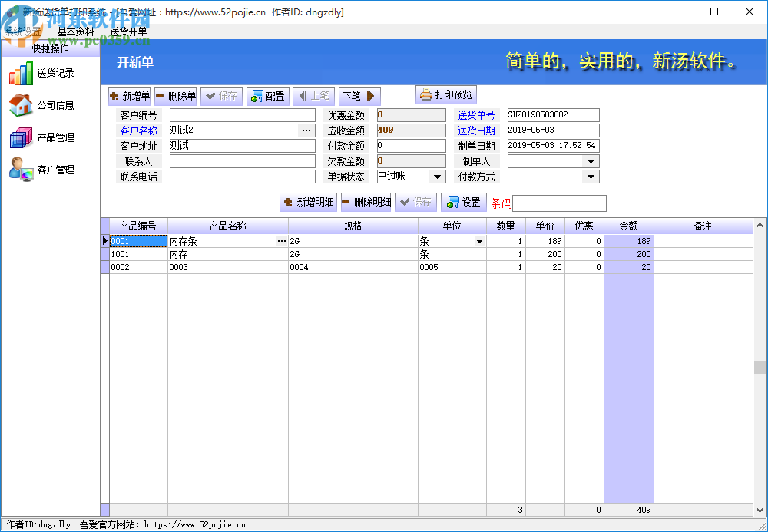Expand the 单据状态 dropdown
768x532 pixels.
[x=438, y=177]
